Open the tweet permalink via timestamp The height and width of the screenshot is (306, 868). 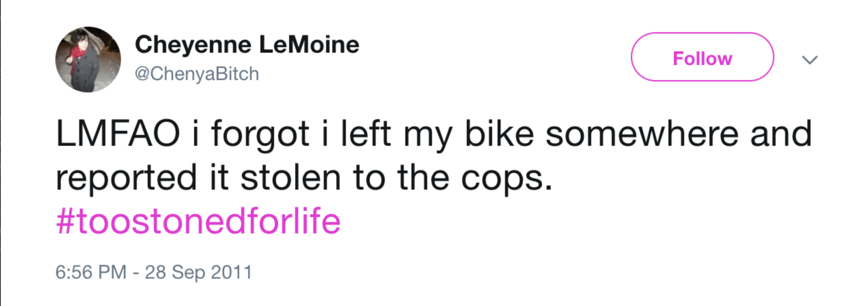tap(154, 271)
